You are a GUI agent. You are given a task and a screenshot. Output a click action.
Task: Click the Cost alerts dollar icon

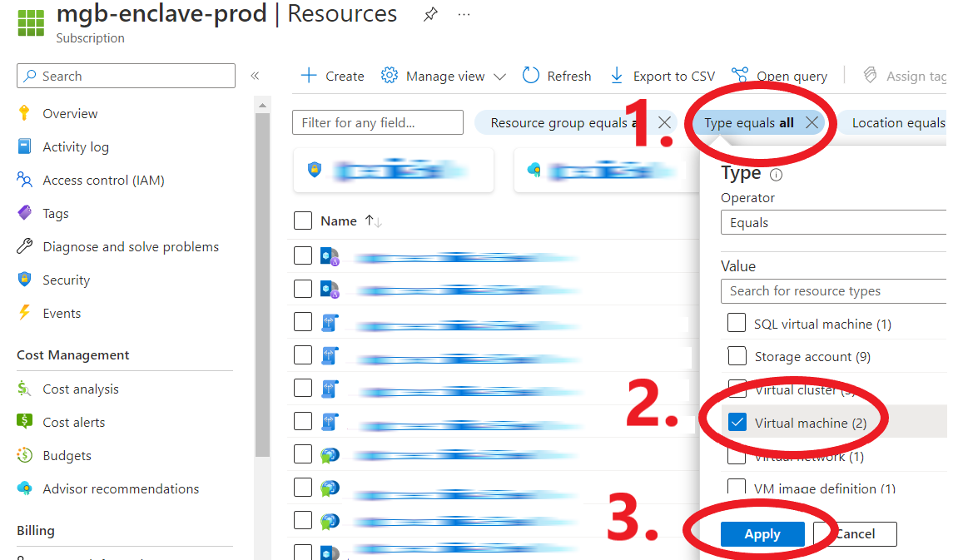(x=24, y=421)
